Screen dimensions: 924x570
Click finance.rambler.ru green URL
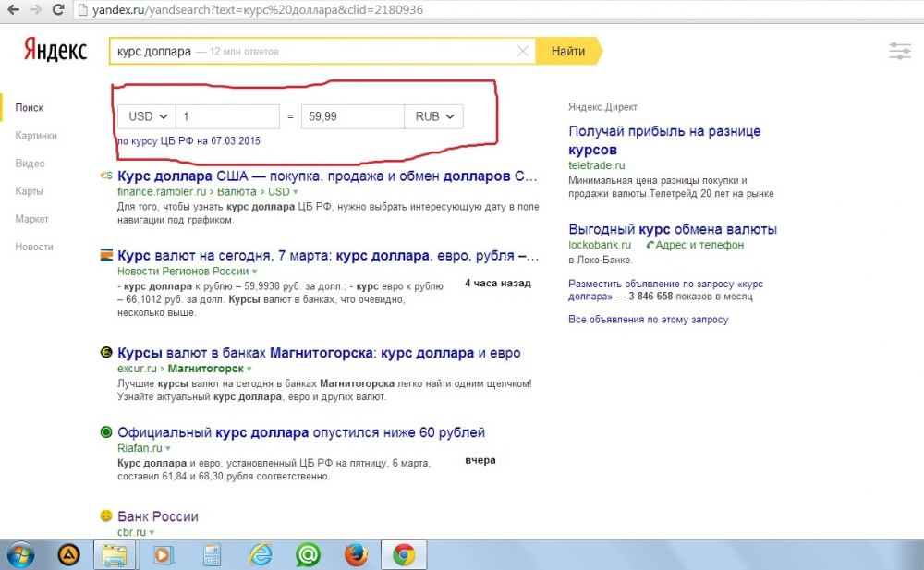(x=162, y=191)
